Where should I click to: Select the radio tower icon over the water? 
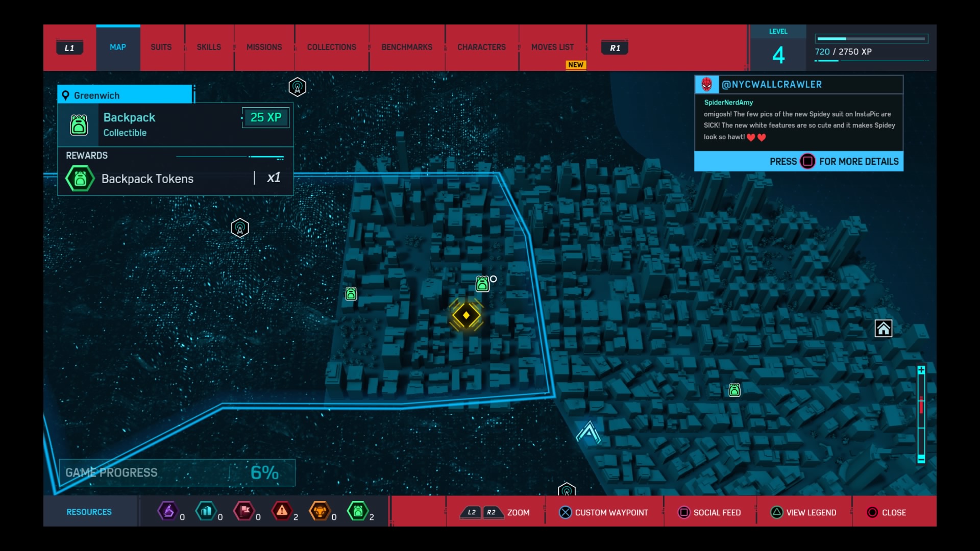[240, 228]
